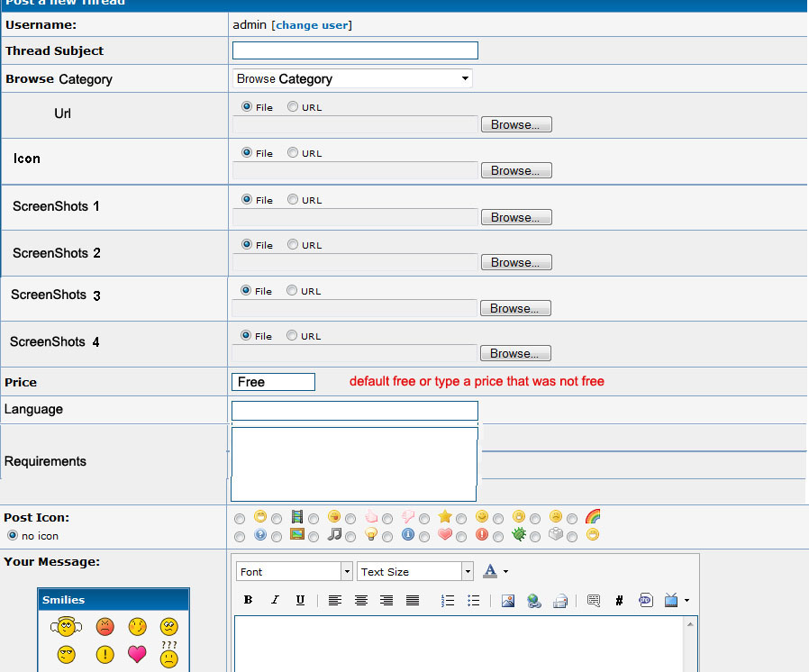Create a numbered list in the editor
The image size is (809, 672).
pos(448,601)
